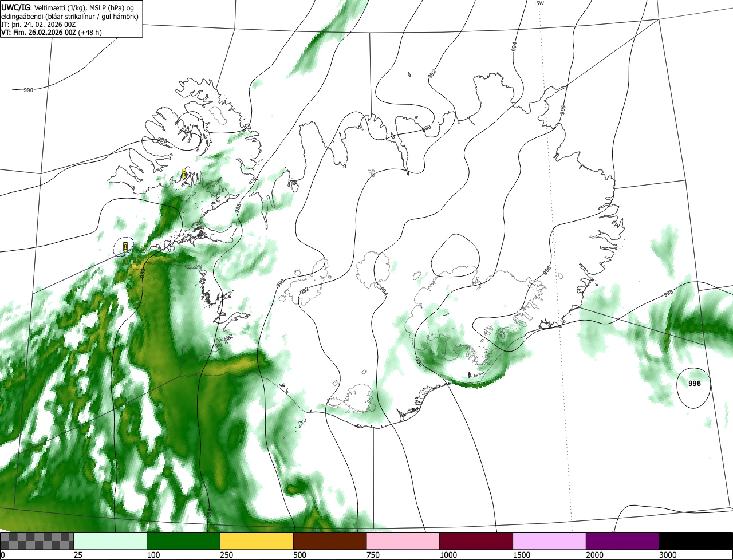Screen dimensions: 733x560
Task: Click the legend value 25
Action: point(77,555)
